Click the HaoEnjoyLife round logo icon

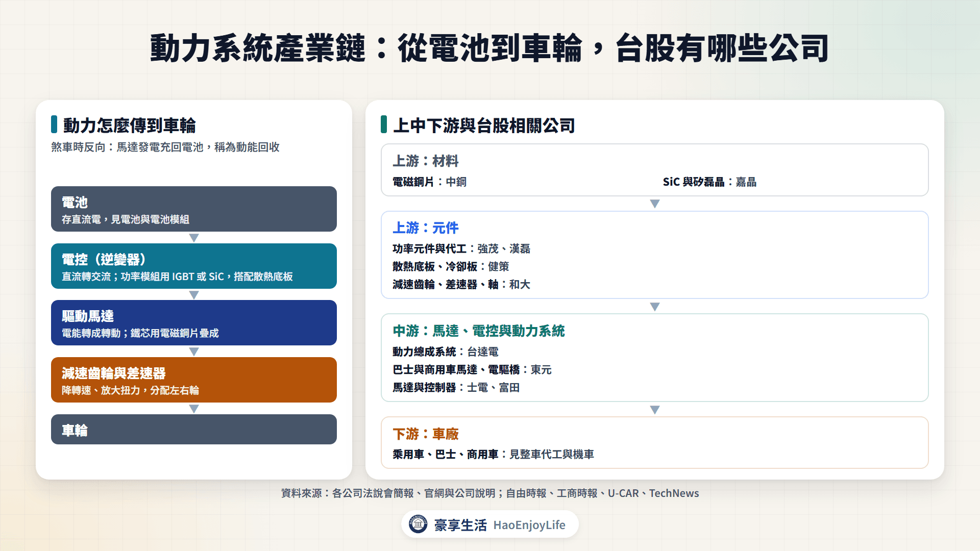418,524
